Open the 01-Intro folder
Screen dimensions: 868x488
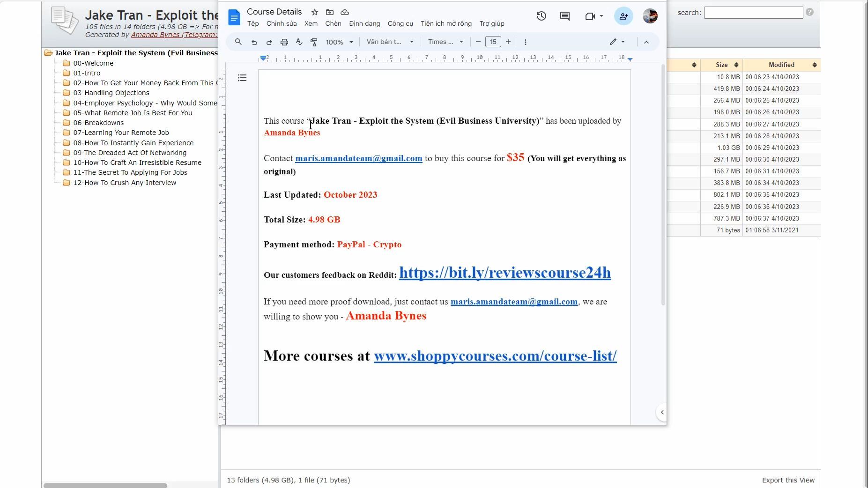87,73
